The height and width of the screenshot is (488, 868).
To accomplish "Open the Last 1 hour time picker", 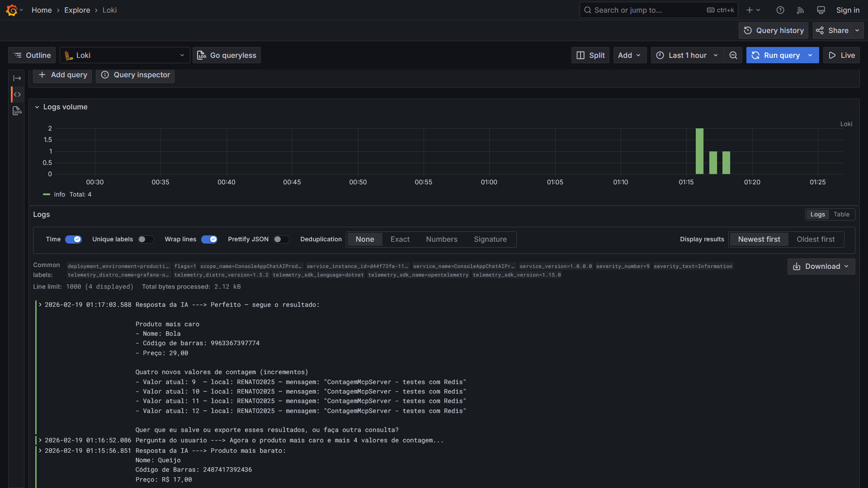I will (687, 55).
